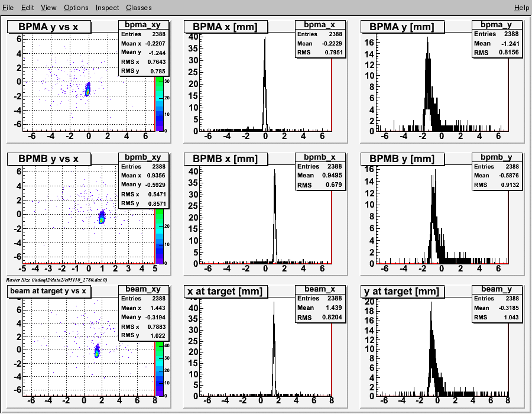Viewport: 532px width, 414px height.
Task: Select the bpma_xy statistics box header
Action: coord(143,25)
